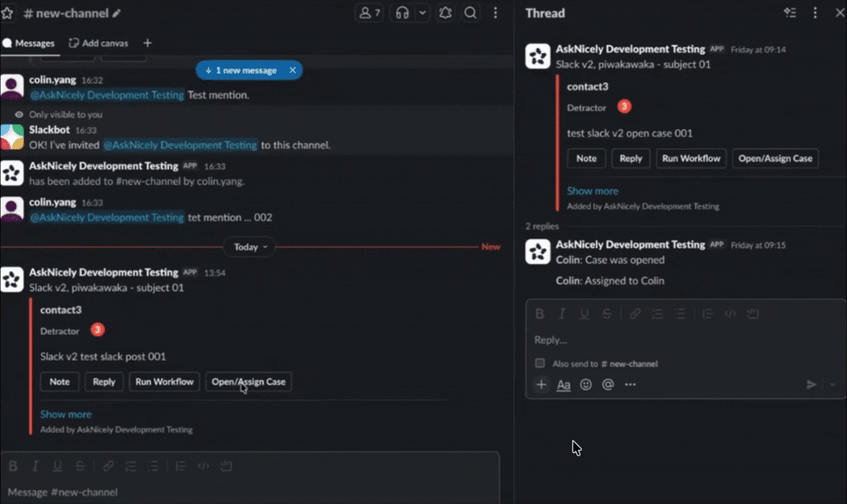Toggle ordered list in channel message composer
The height and width of the screenshot is (504, 847).
130,466
